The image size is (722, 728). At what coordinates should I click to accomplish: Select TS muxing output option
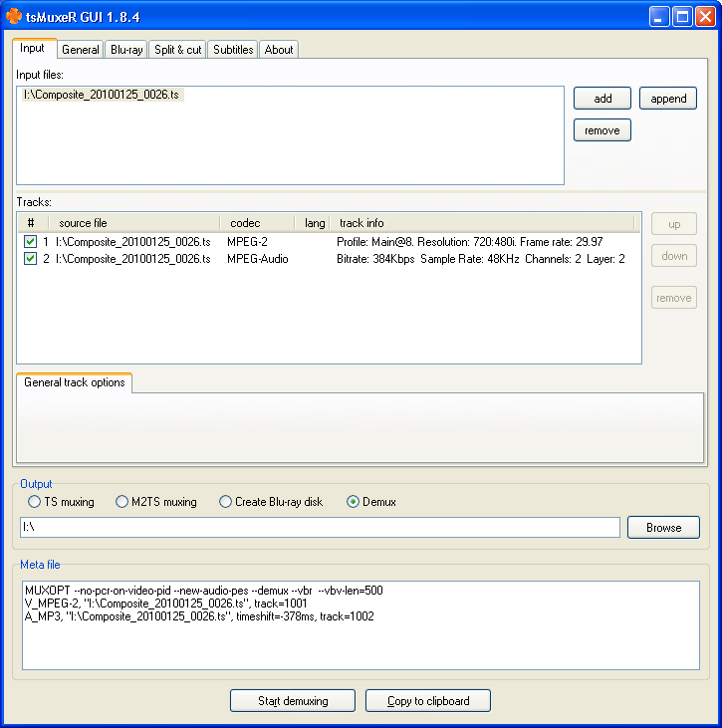[61, 502]
